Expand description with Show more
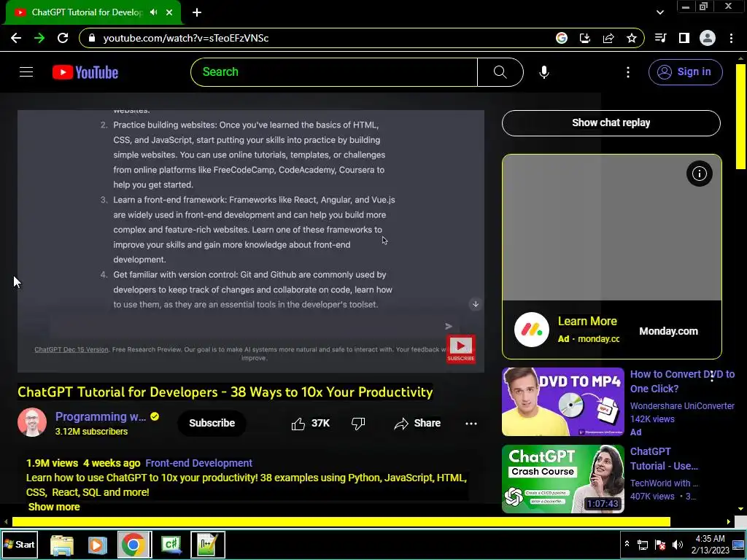This screenshot has height=560, width=747. click(54, 507)
